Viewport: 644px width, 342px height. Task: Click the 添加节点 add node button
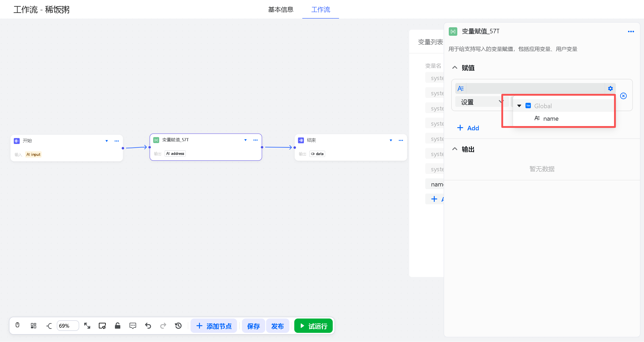(x=214, y=326)
